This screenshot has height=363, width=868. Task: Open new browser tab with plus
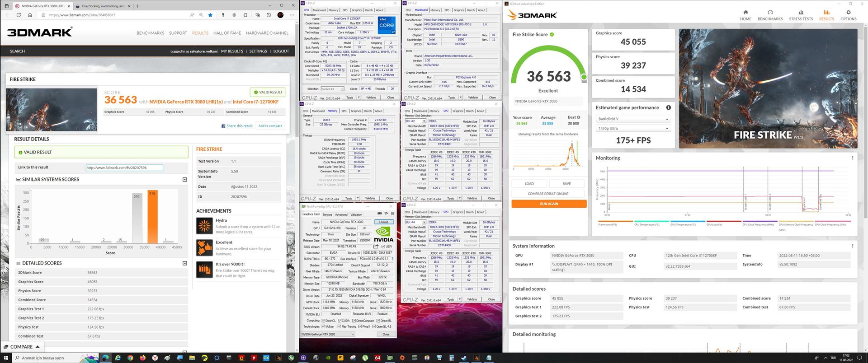click(138, 6)
